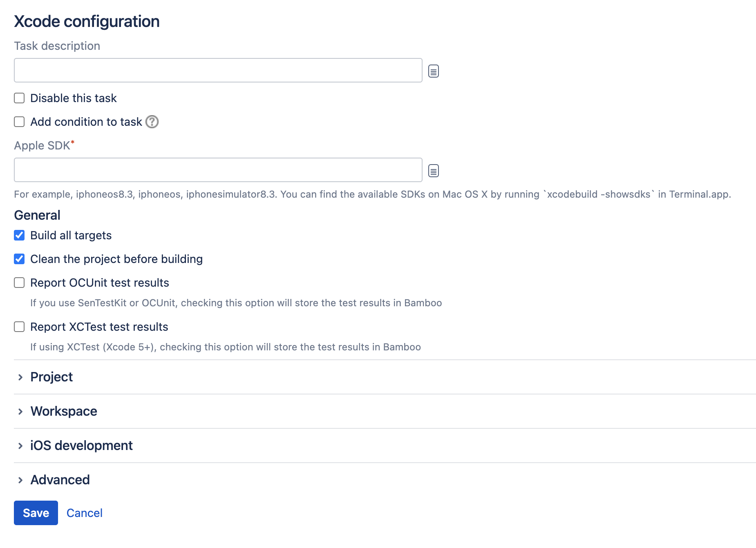
Task: Open variables list for Task description field
Action: tap(433, 71)
